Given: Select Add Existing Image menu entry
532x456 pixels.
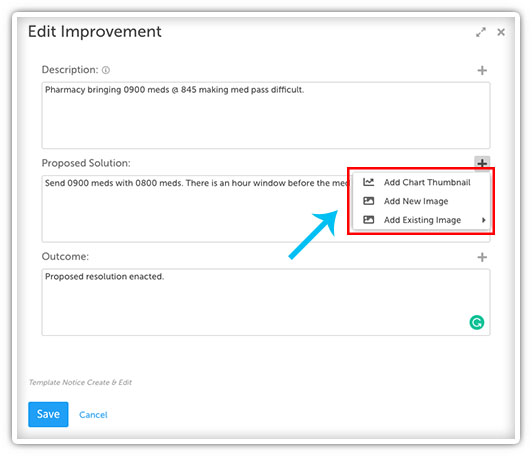Looking at the screenshot, I should [421, 220].
